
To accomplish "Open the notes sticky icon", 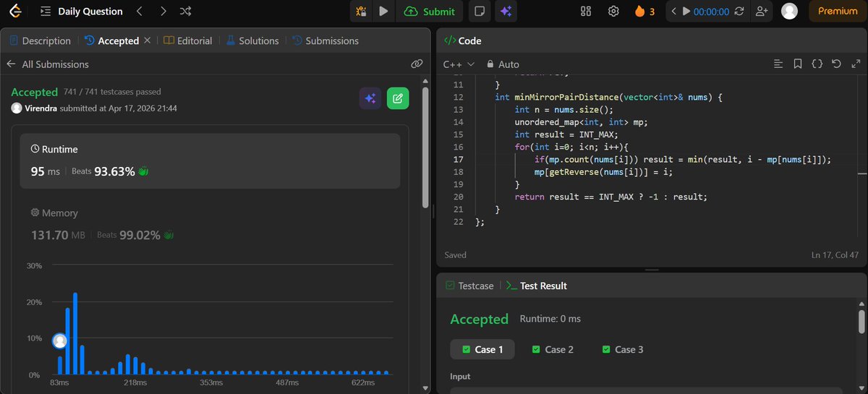I will [x=478, y=11].
